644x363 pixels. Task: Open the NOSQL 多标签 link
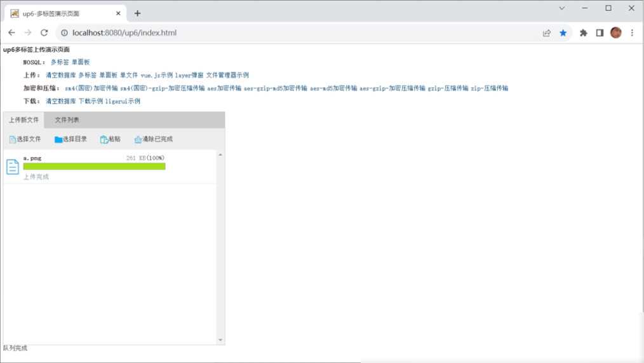pyautogui.click(x=60, y=62)
